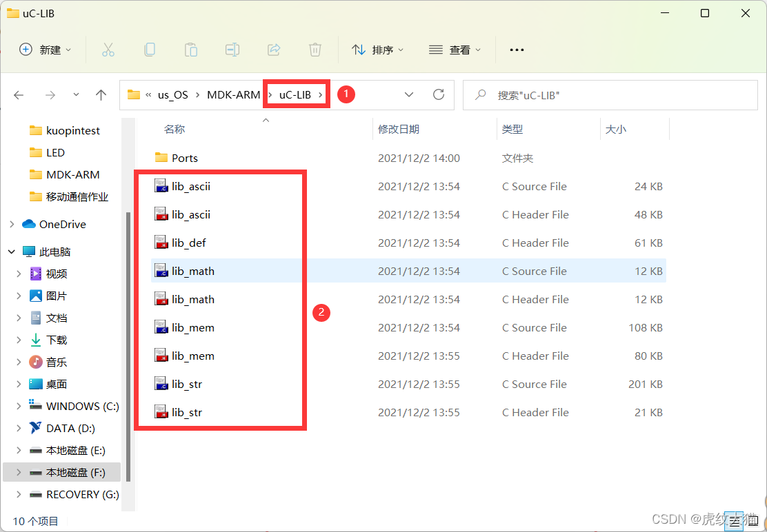Click uC-LIB in the address breadcrumb
Viewport: 767px width, 532px height.
tap(295, 95)
